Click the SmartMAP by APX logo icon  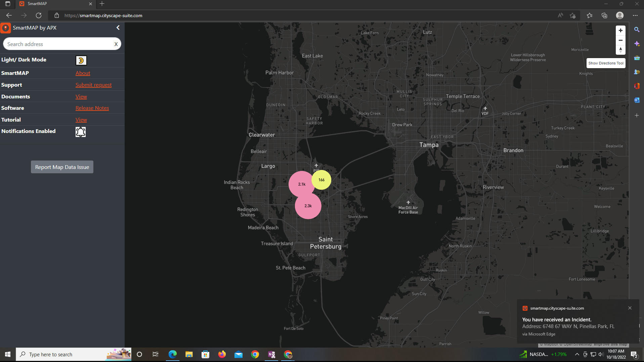6,28
